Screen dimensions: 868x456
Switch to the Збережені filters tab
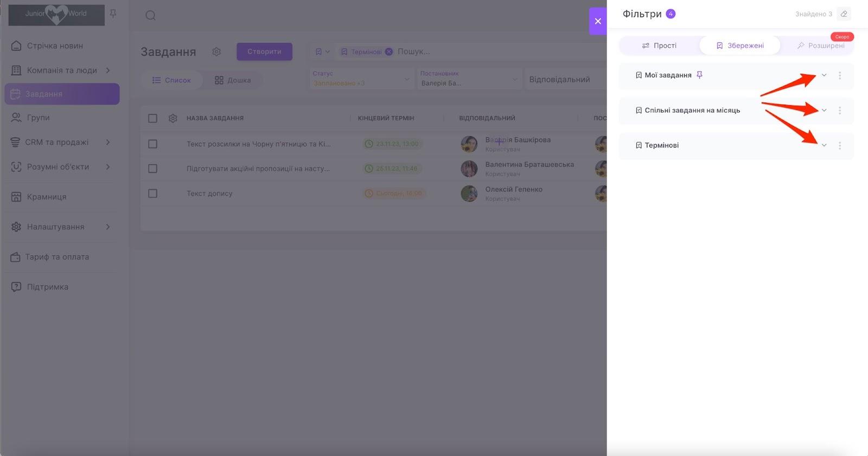[740, 46]
